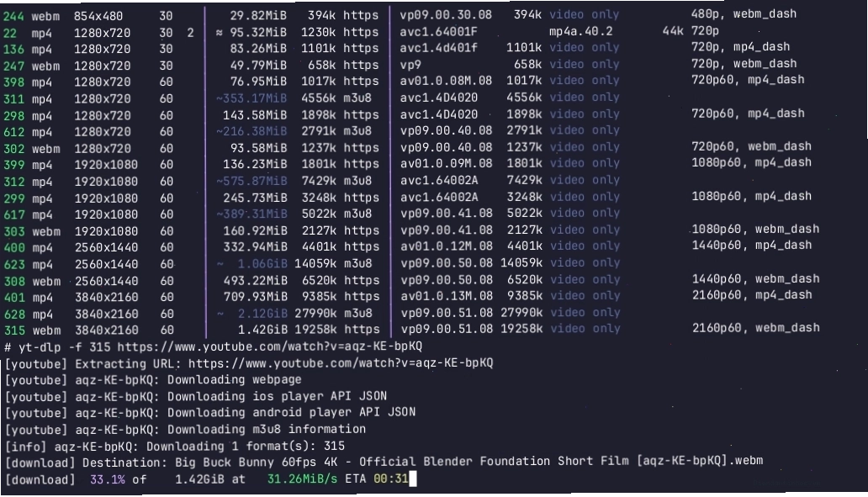Click format ID 22 in the table
The width and height of the screenshot is (868, 497).
tap(10, 33)
